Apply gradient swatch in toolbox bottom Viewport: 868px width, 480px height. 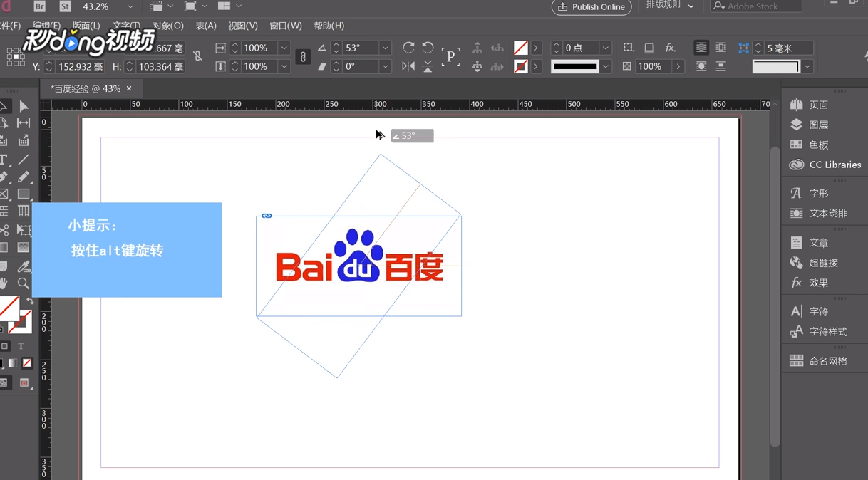click(x=13, y=363)
